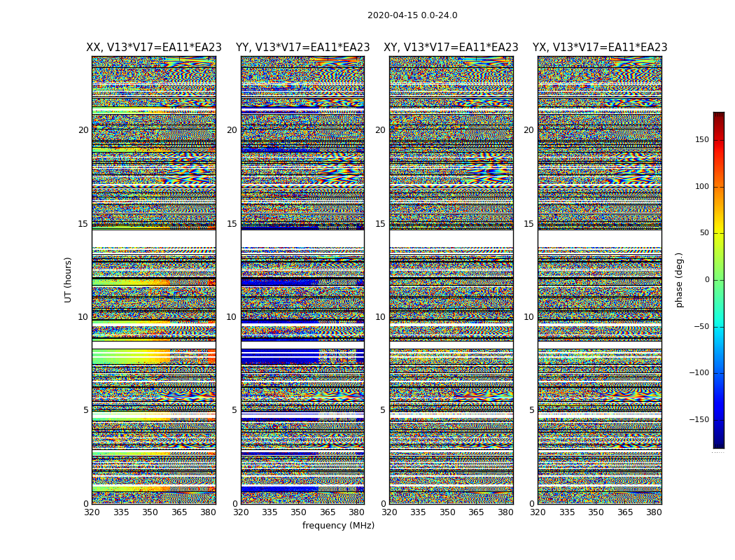Click the frequency (MHz) axis label
Screen dimensions: 735x560
338,525
